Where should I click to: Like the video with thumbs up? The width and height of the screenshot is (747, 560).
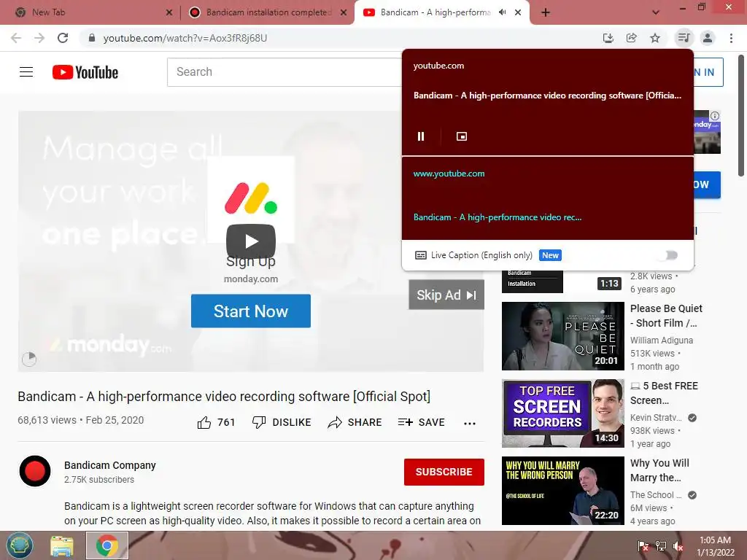coord(216,422)
